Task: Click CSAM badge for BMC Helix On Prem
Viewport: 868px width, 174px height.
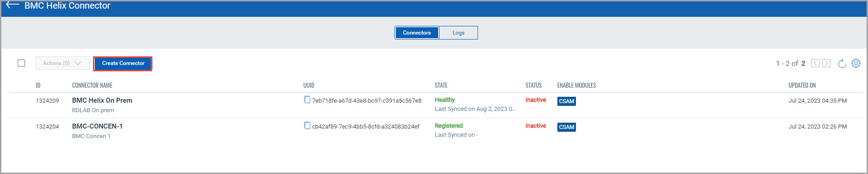Action: point(566,101)
